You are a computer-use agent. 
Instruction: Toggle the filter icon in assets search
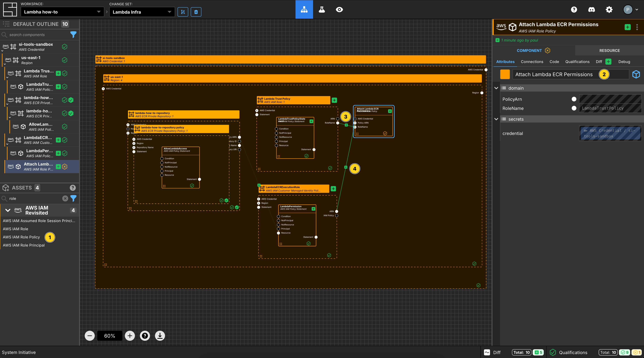[x=74, y=198]
